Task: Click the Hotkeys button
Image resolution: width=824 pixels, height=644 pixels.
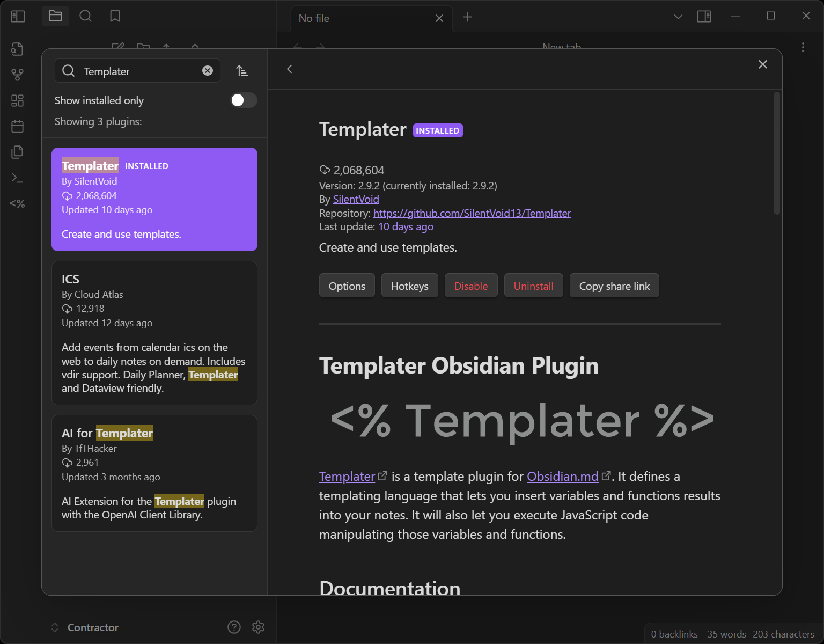Action: coord(410,286)
